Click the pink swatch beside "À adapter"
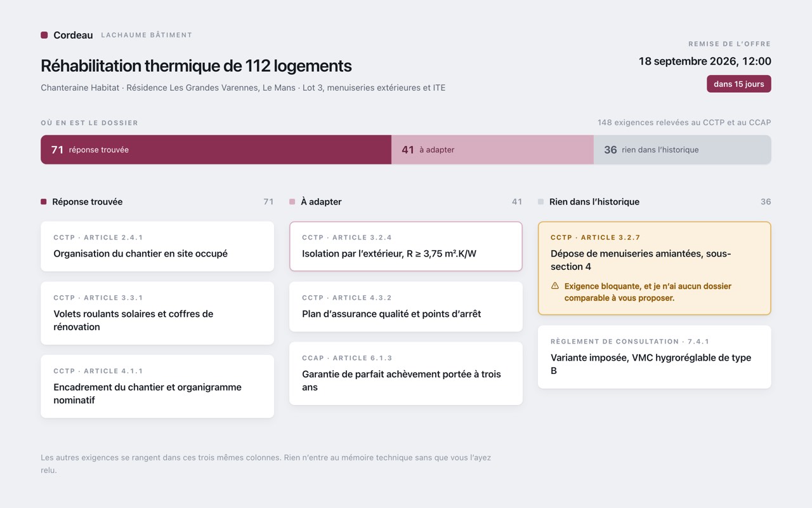 pos(292,202)
